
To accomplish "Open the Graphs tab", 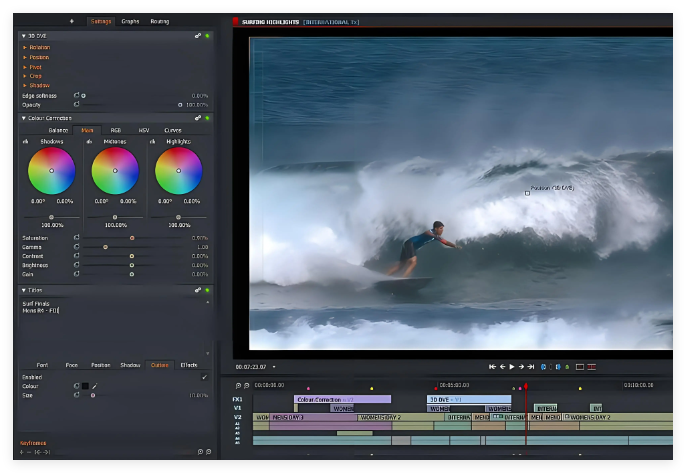I will point(130,21).
